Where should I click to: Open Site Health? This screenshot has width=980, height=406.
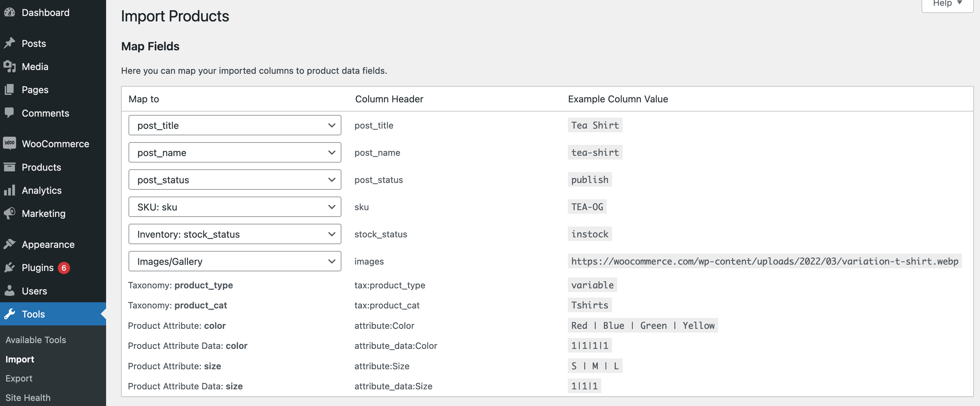pyautogui.click(x=28, y=397)
